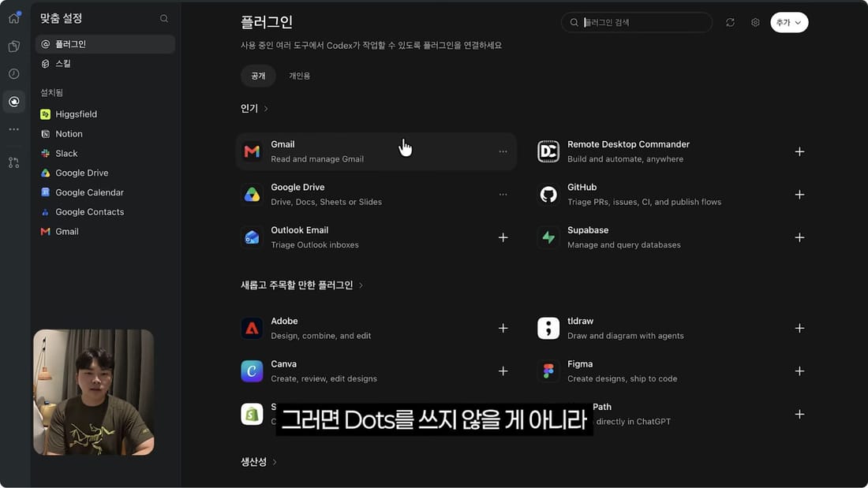Click the search icon beside 맞춤 설정
The image size is (868, 488).
pos(164,18)
